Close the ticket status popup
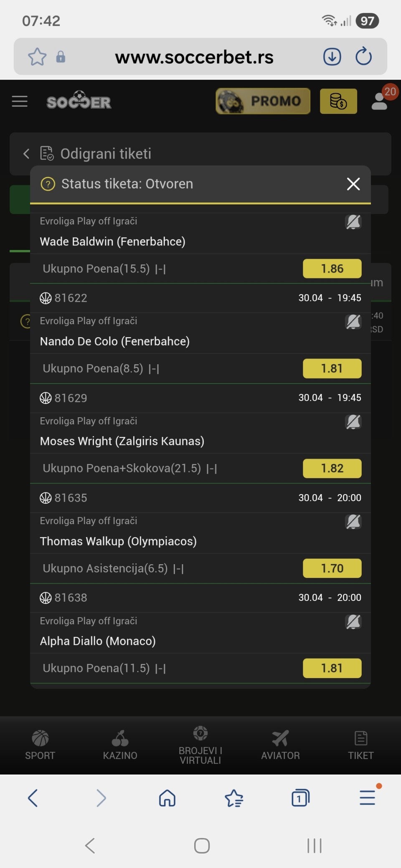401x868 pixels. [x=353, y=184]
